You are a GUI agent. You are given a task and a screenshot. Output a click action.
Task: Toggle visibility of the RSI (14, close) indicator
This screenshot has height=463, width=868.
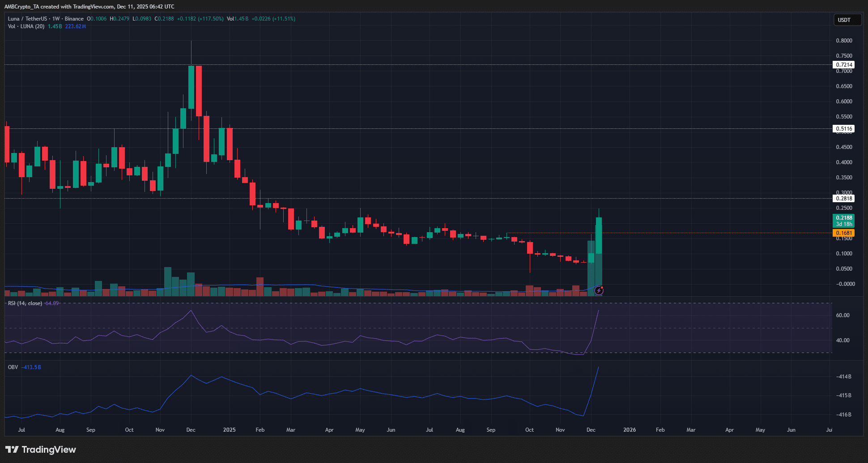tap(25, 303)
